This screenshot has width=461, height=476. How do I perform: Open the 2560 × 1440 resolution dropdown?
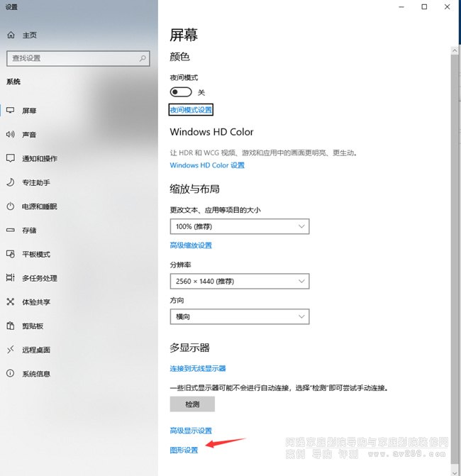tap(240, 282)
